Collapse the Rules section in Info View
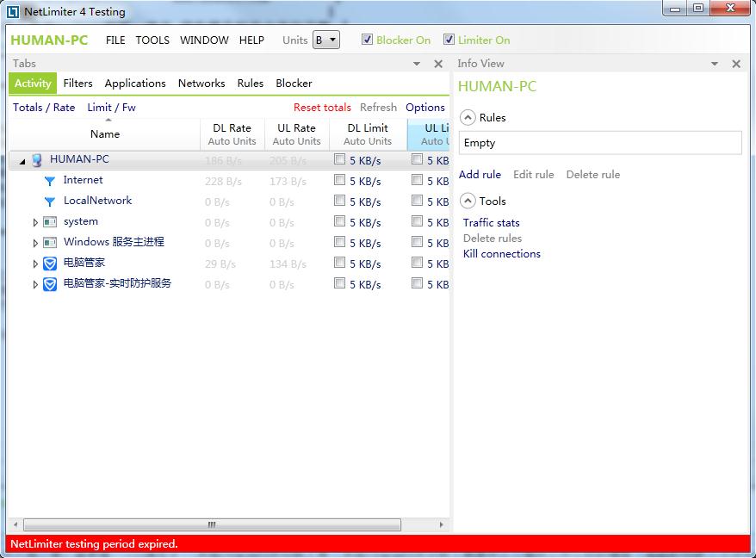 [468, 118]
